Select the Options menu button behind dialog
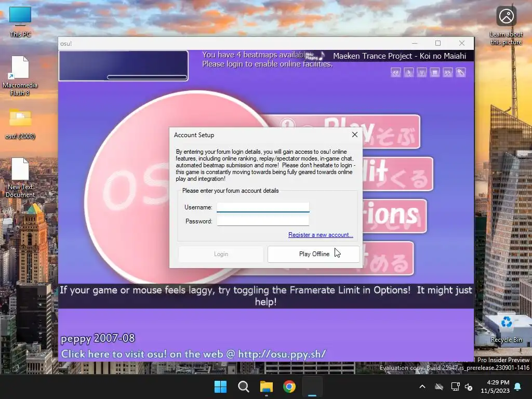The height and width of the screenshot is (399, 532). [394, 216]
